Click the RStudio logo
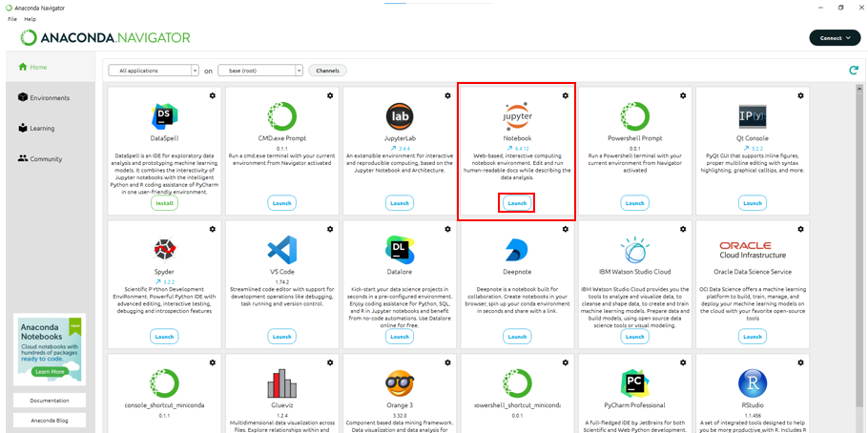 (x=753, y=383)
